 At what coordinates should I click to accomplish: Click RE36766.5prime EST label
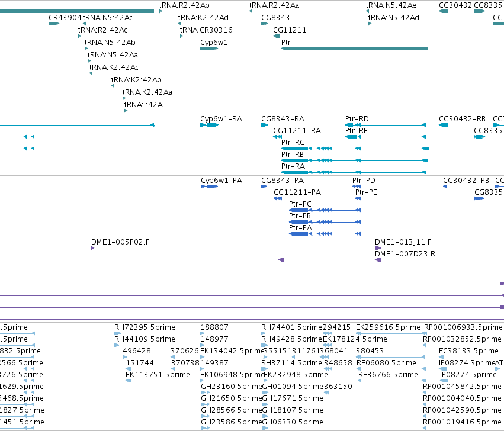point(389,375)
